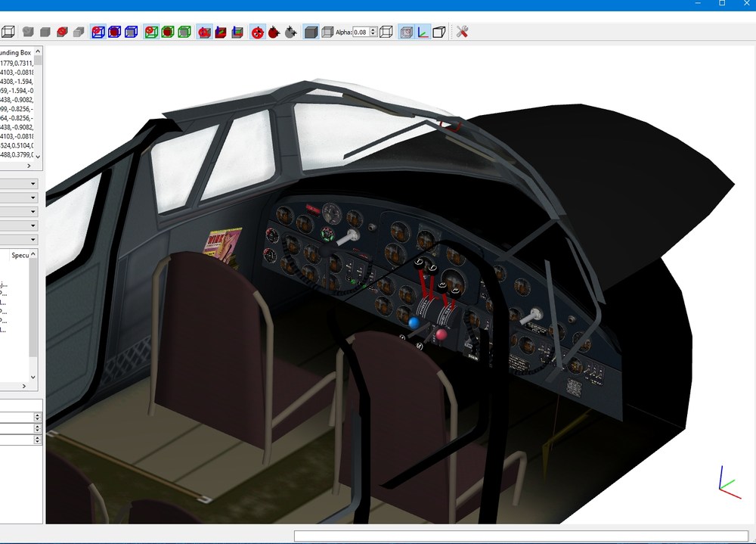Click the wireframe cube icon at toolbar start
This screenshot has width=756, height=544.
coord(8,33)
